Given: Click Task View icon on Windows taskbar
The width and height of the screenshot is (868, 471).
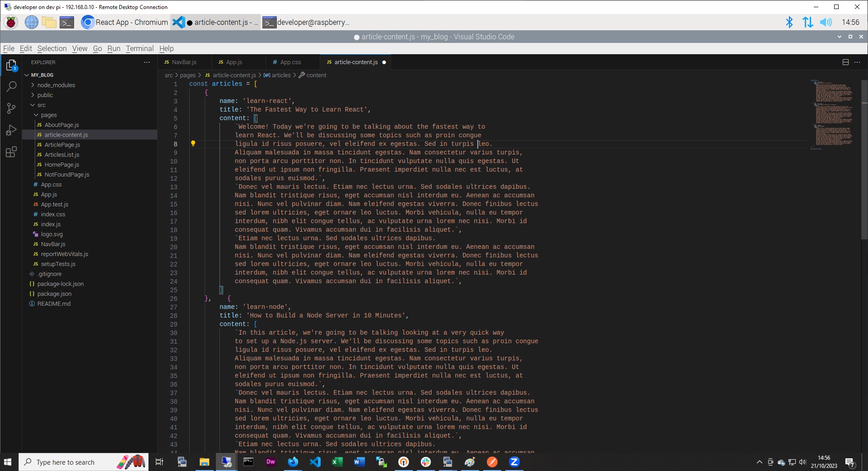Looking at the screenshot, I should pyautogui.click(x=159, y=462).
